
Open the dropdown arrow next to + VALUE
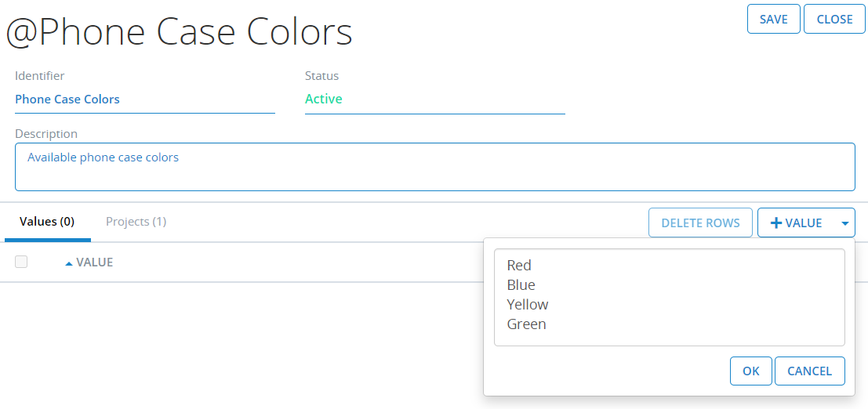point(844,223)
